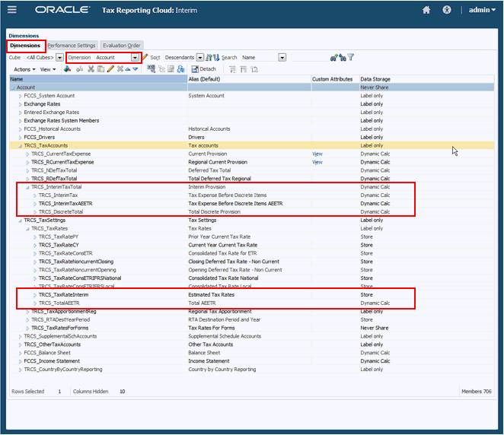
Task: Click the Paste clipboard icon
Action: [x=100, y=68]
